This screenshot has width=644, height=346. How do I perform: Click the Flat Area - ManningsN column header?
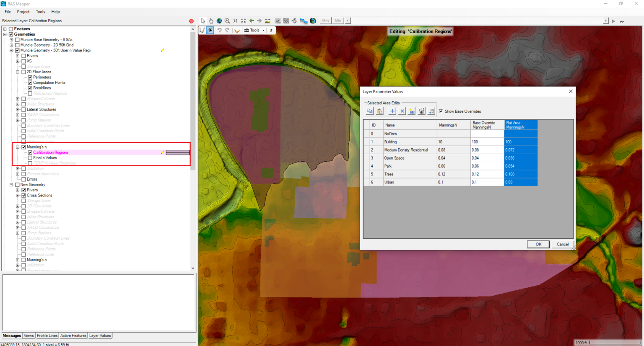tap(521, 125)
